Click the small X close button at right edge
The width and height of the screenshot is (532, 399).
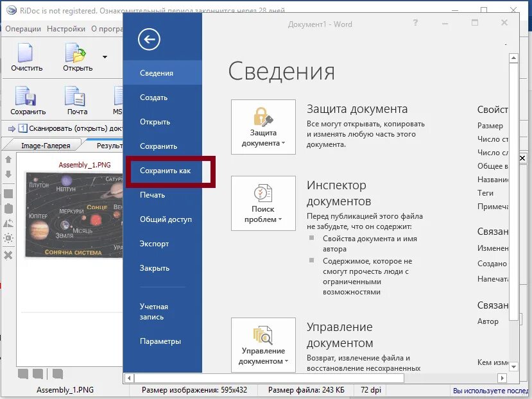[x=522, y=158]
